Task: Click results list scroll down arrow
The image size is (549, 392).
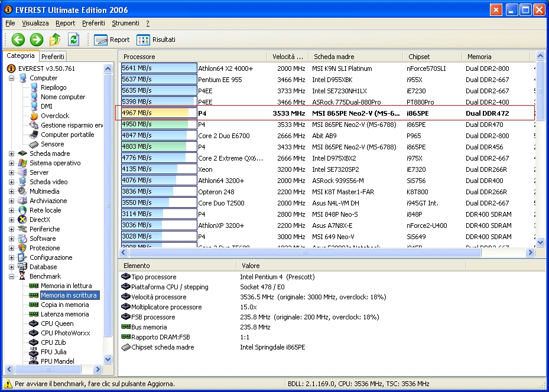Action: click(540, 242)
